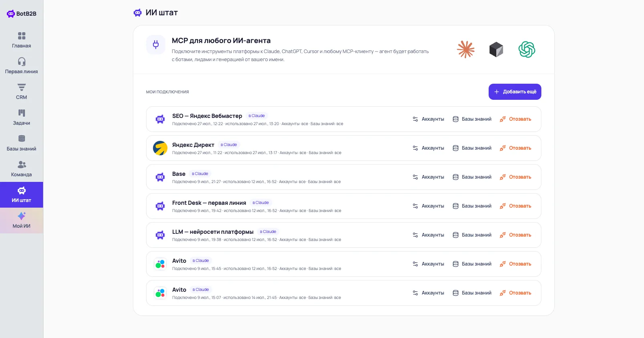Click the Cursor cube logo
This screenshot has height=338, width=644.
tap(496, 49)
